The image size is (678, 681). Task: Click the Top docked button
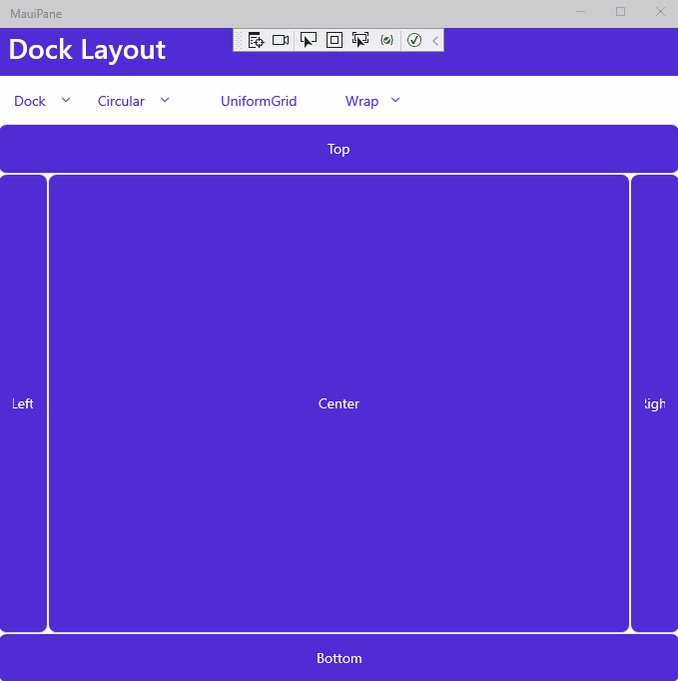click(x=339, y=149)
